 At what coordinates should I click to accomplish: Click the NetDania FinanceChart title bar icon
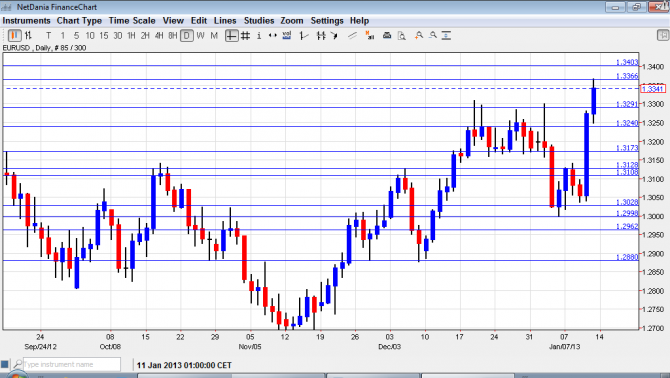[x=7, y=7]
